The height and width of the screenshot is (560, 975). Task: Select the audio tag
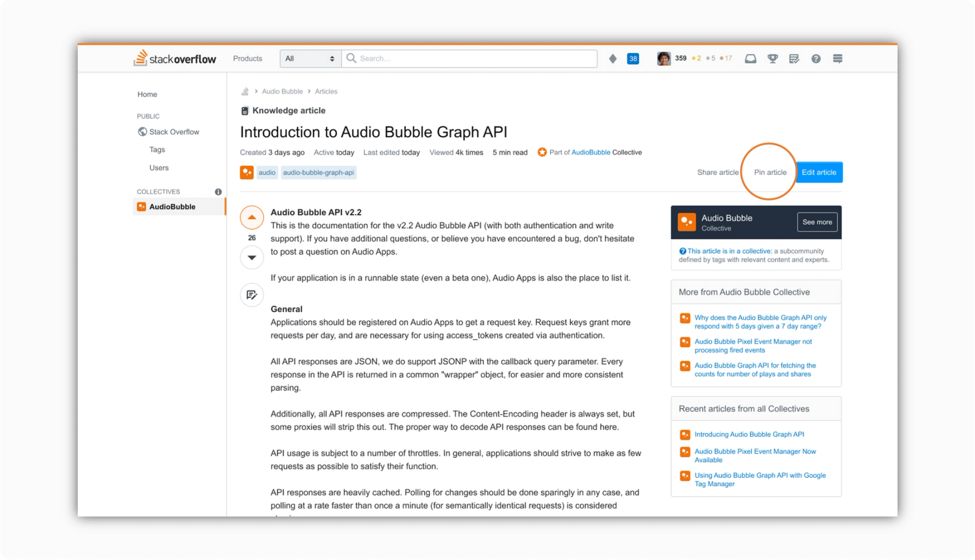266,172
